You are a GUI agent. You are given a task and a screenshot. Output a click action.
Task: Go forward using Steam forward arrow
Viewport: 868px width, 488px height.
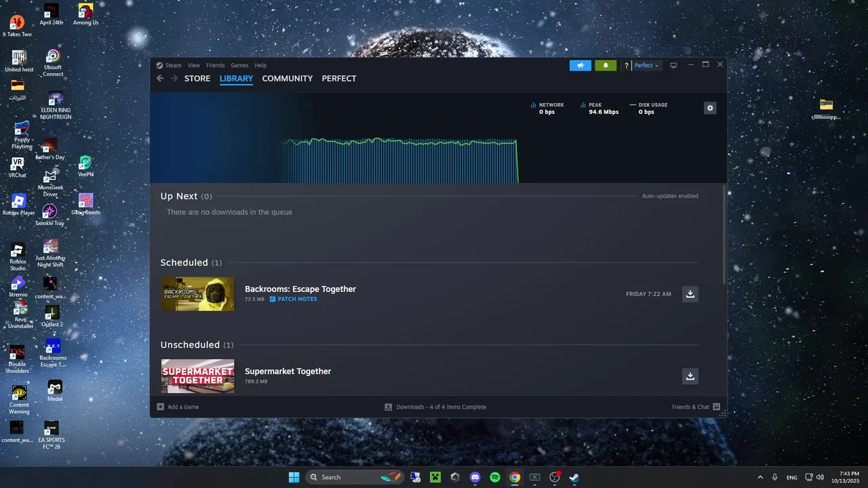[174, 79]
